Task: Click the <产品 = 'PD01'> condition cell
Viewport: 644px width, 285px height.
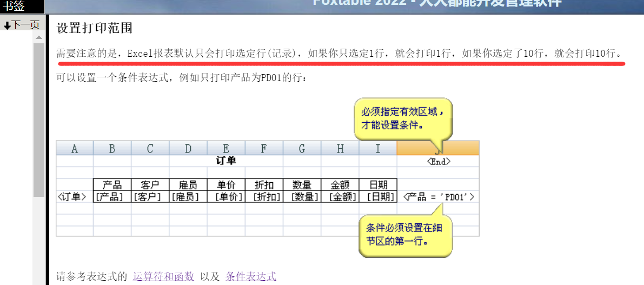Action: coord(438,197)
